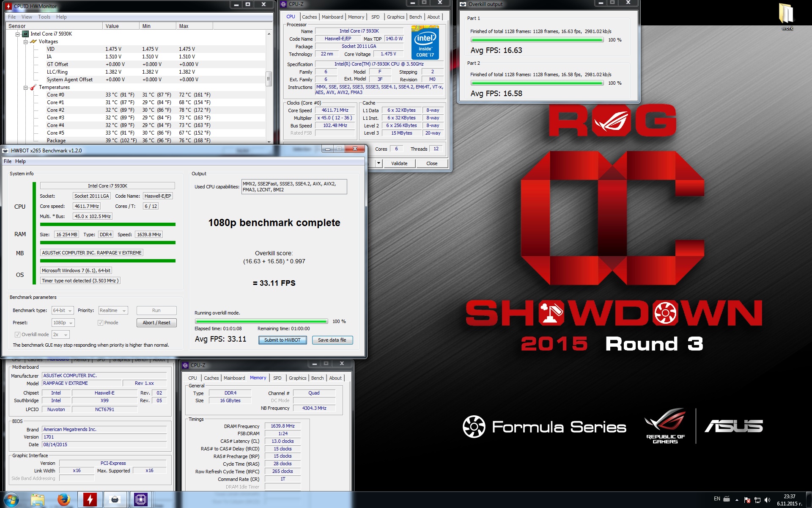
Task: Click the Used CPU capabilities text box
Action: 294,187
